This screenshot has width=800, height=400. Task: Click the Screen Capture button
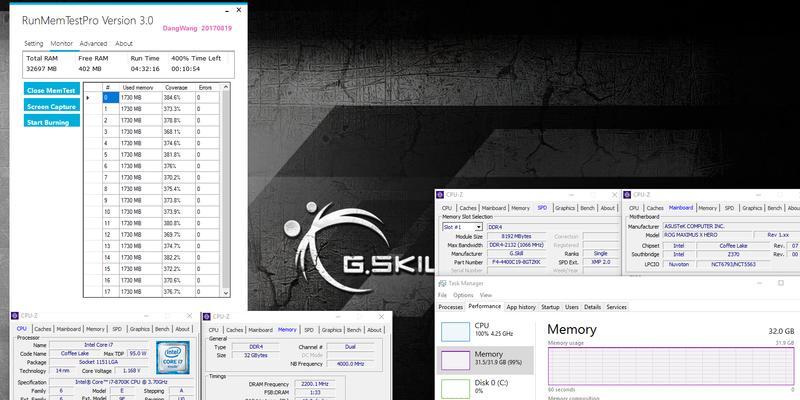tap(52, 106)
